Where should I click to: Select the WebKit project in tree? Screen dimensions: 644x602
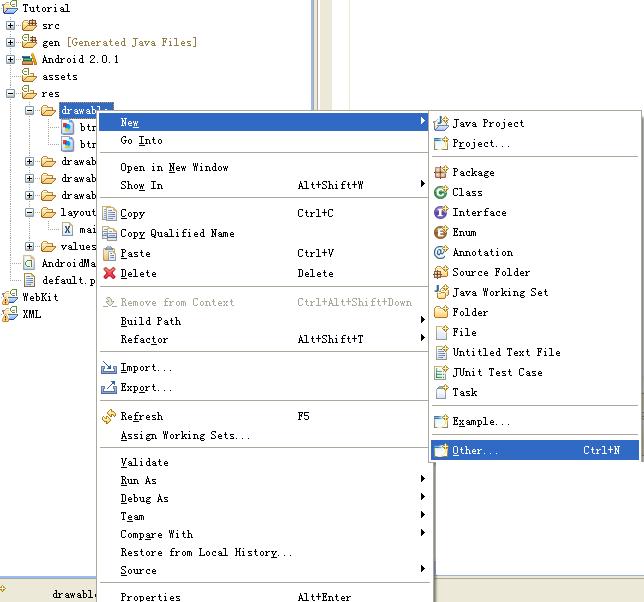coord(41,297)
